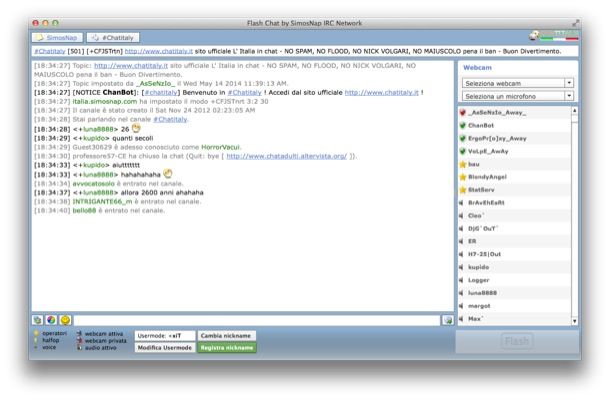Click the user list scroll up arrow
This screenshot has width=610, height=400.
pyautogui.click(x=575, y=111)
